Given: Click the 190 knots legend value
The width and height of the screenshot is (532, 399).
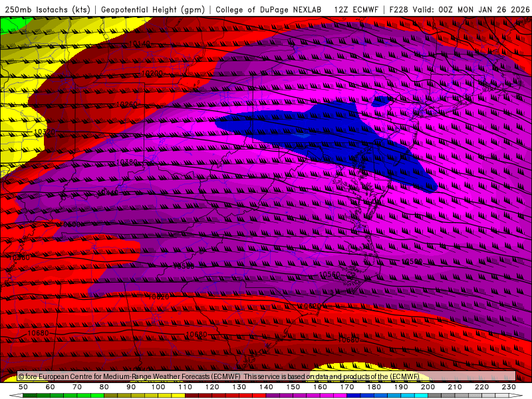Looking at the screenshot, I should coord(401,387).
